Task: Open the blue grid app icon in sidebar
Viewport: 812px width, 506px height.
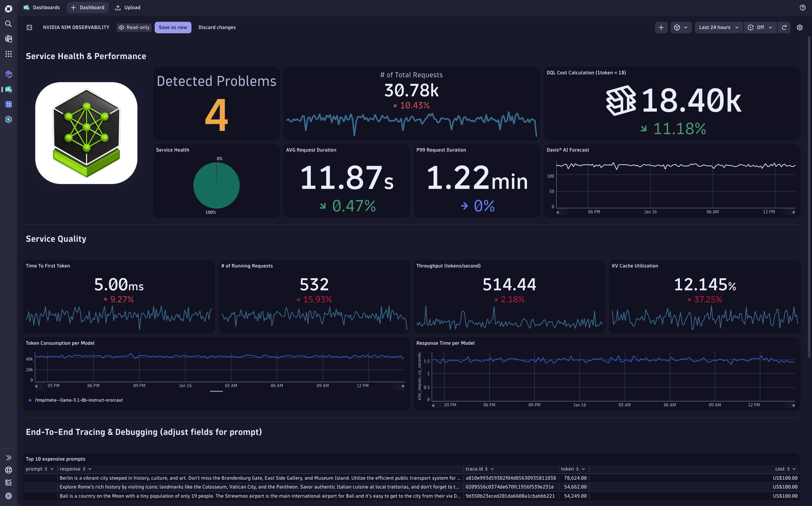Action: pos(8,104)
